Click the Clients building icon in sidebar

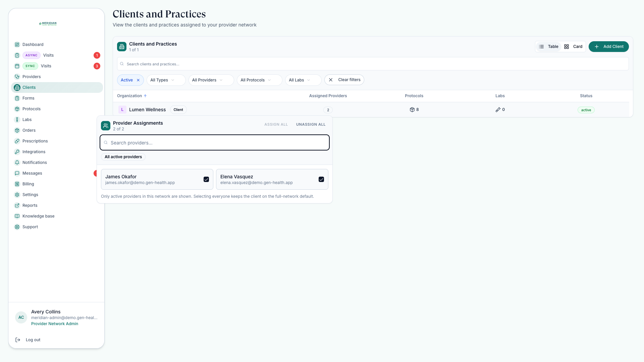point(17,87)
